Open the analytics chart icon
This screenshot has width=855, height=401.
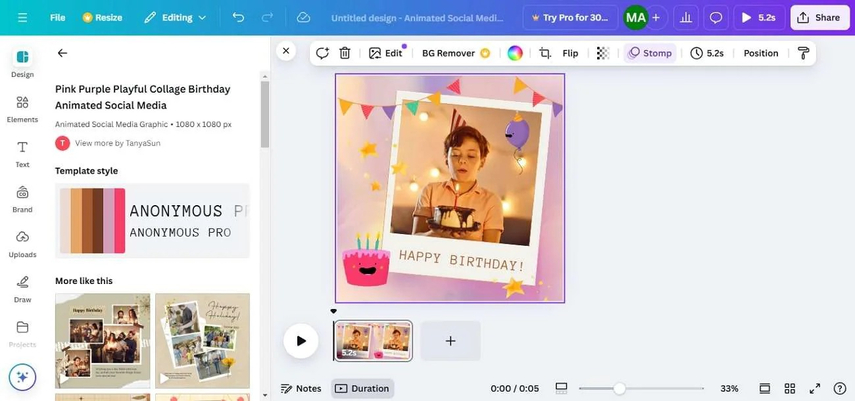point(686,17)
